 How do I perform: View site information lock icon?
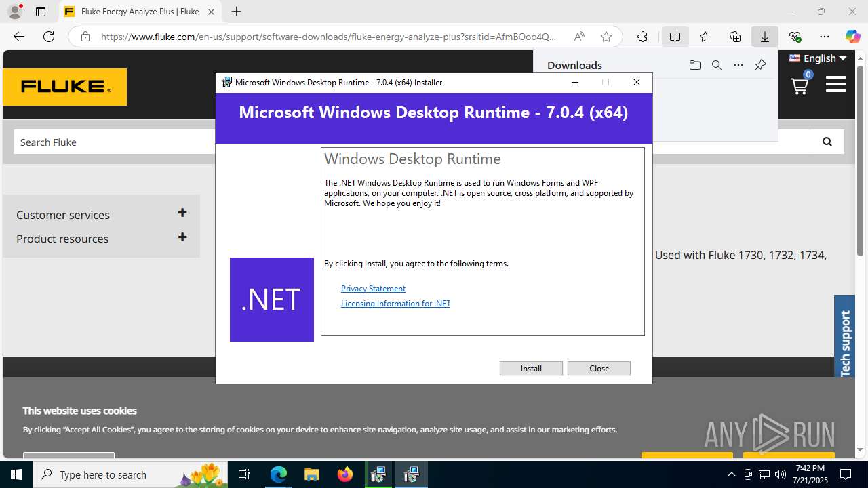[85, 37]
